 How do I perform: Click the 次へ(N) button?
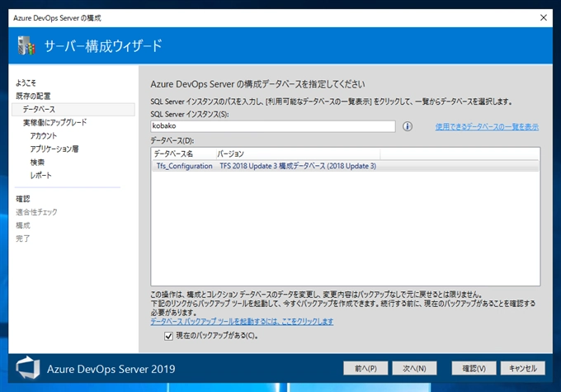point(414,368)
